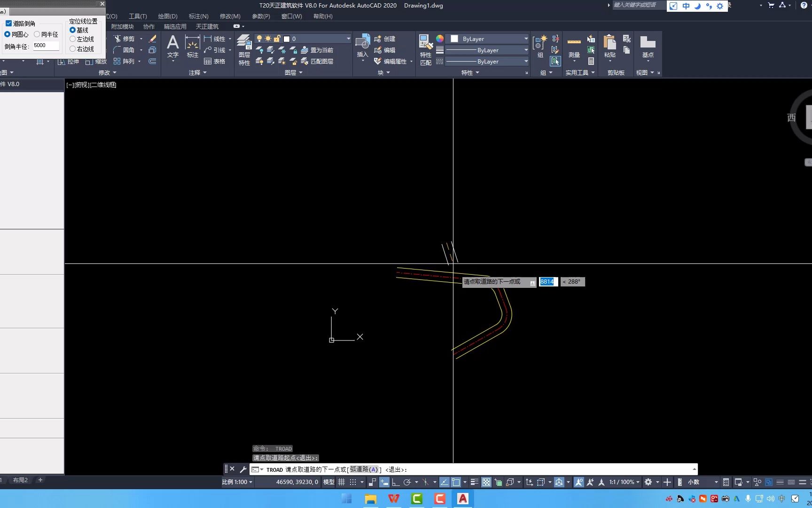This screenshot has width=812, height=508.
Task: Click the 组 group tool
Action: tap(540, 47)
